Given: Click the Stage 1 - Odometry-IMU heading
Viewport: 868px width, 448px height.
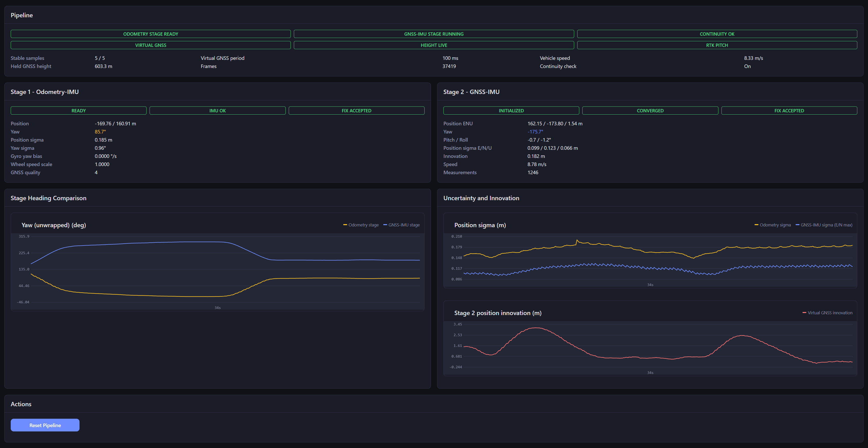Looking at the screenshot, I should tap(45, 92).
